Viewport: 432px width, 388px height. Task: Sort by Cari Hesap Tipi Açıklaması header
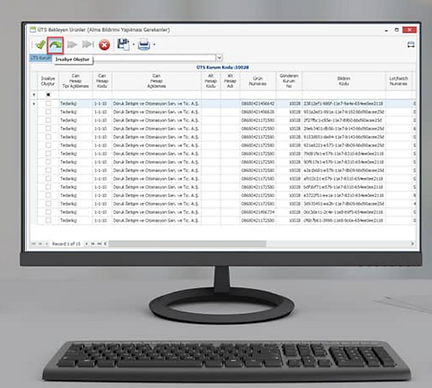tap(76, 81)
